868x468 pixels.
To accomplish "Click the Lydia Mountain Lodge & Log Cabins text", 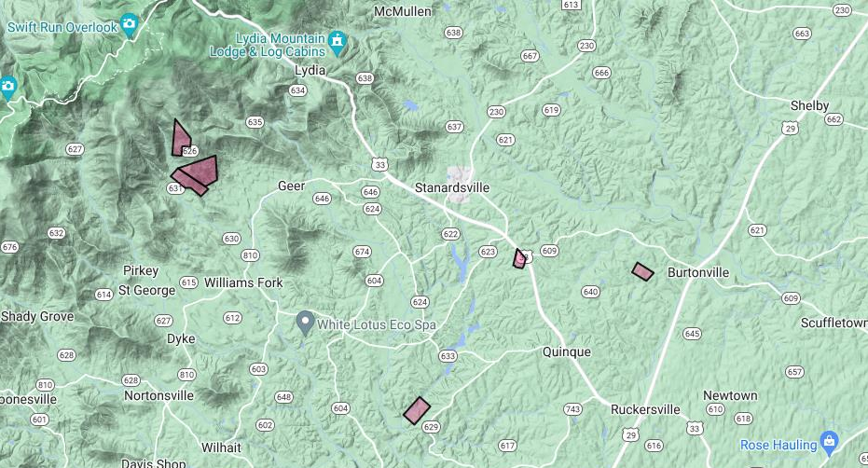I will tap(268, 45).
